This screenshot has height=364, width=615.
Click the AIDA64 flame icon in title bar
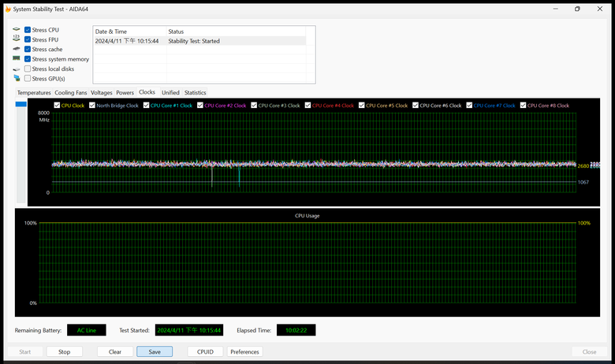pyautogui.click(x=8, y=9)
